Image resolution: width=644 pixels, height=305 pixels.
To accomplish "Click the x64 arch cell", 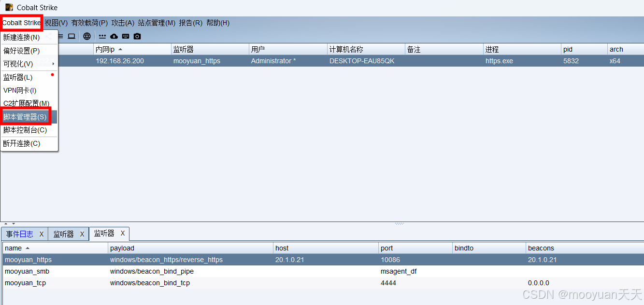I will point(615,61).
